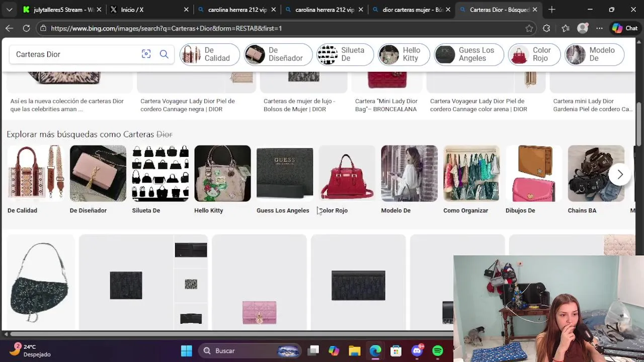Open the Edge settings and more menu

pos(599,28)
